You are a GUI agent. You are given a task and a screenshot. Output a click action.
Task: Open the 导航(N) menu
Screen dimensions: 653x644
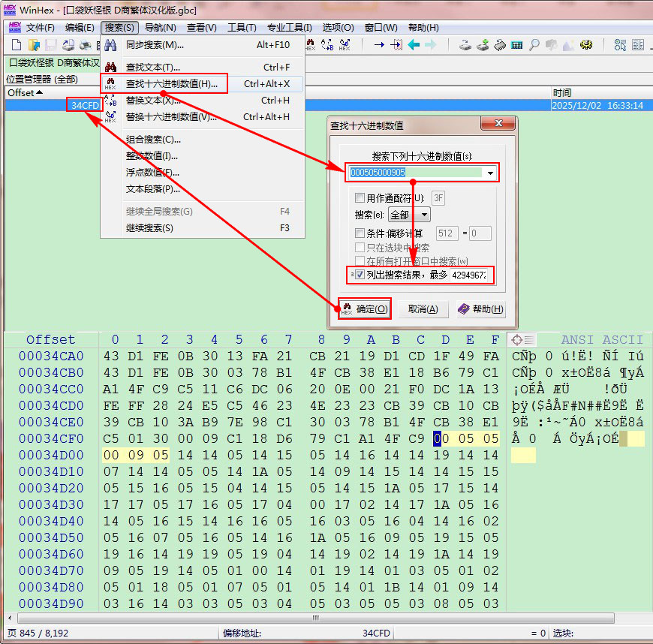(161, 28)
